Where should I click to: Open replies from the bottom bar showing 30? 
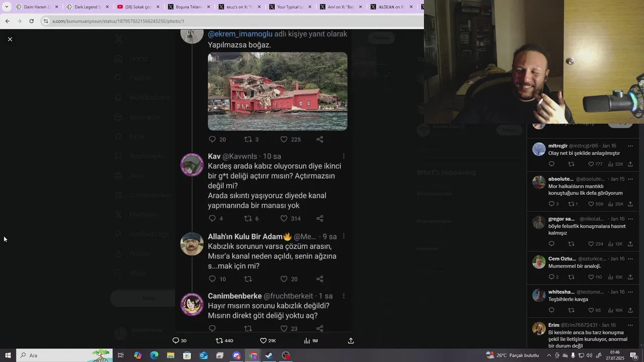click(x=180, y=340)
